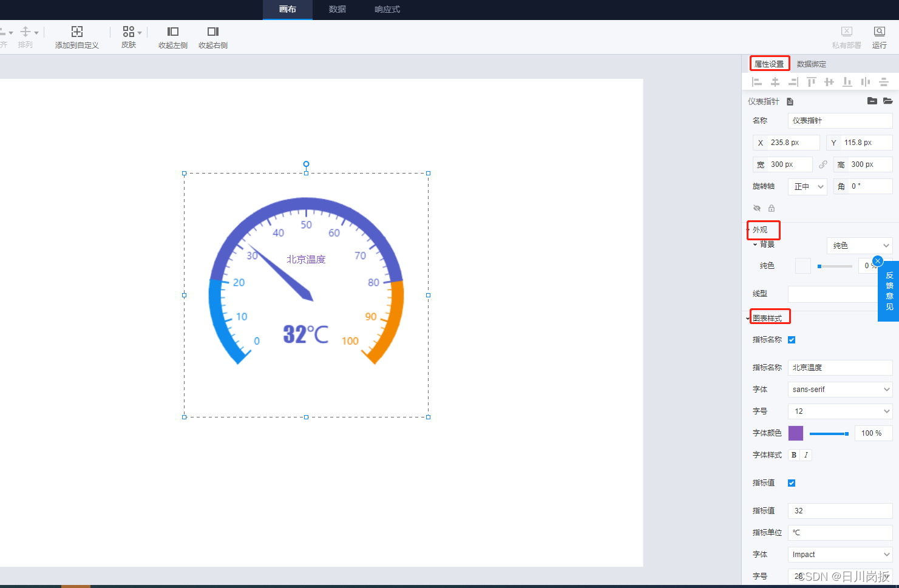Click the background opacity slider
899x588 pixels.
(835, 266)
